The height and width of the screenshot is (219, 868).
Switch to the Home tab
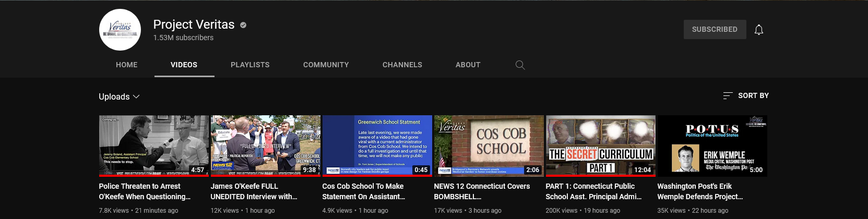click(127, 65)
